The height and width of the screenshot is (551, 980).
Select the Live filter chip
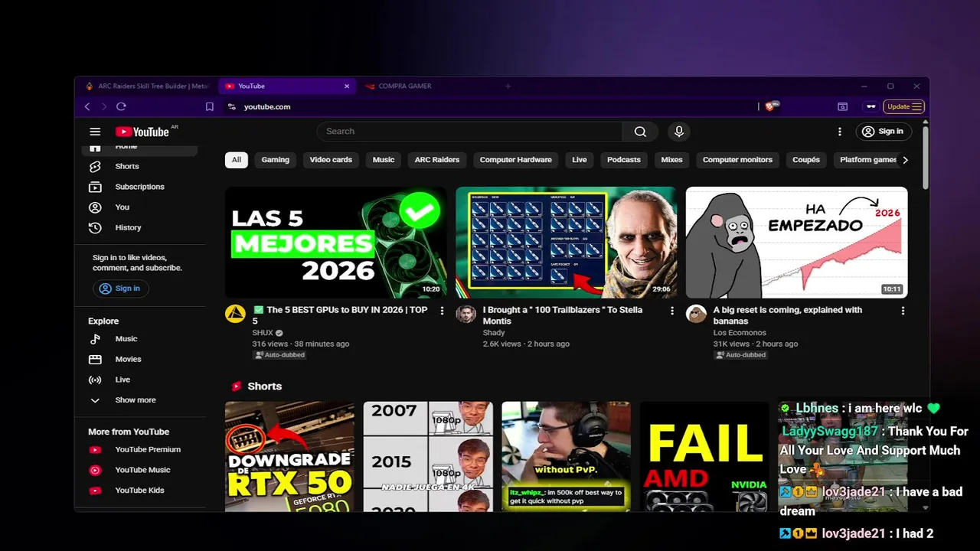coord(580,160)
